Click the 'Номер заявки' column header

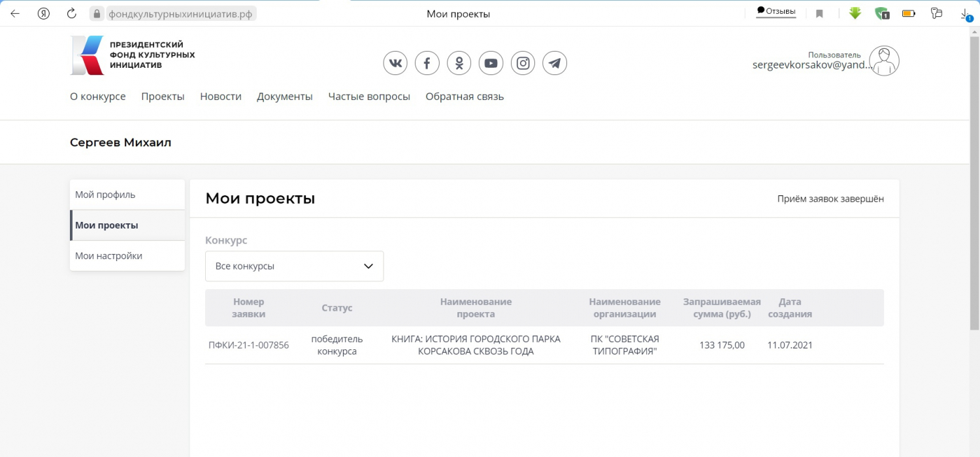pos(249,308)
